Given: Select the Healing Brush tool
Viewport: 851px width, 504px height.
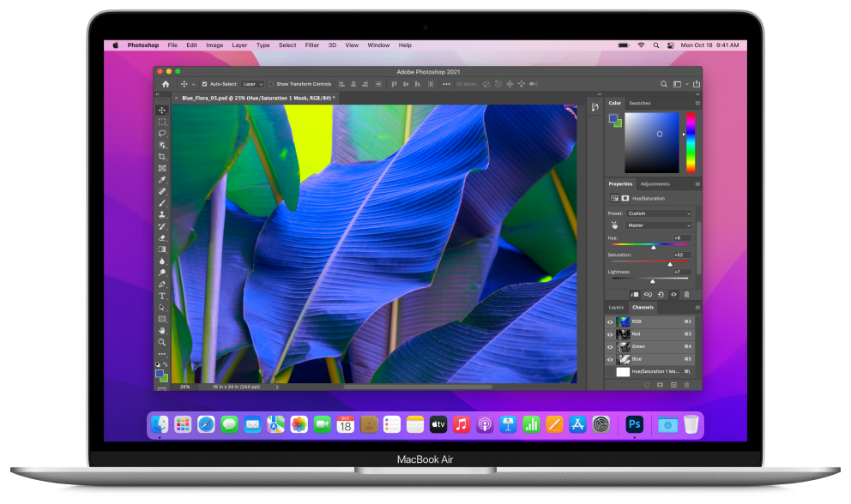Looking at the screenshot, I should [162, 191].
